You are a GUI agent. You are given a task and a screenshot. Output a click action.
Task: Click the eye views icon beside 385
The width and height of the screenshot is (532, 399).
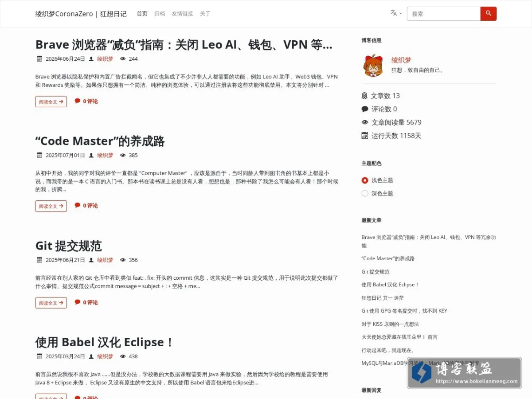123,155
